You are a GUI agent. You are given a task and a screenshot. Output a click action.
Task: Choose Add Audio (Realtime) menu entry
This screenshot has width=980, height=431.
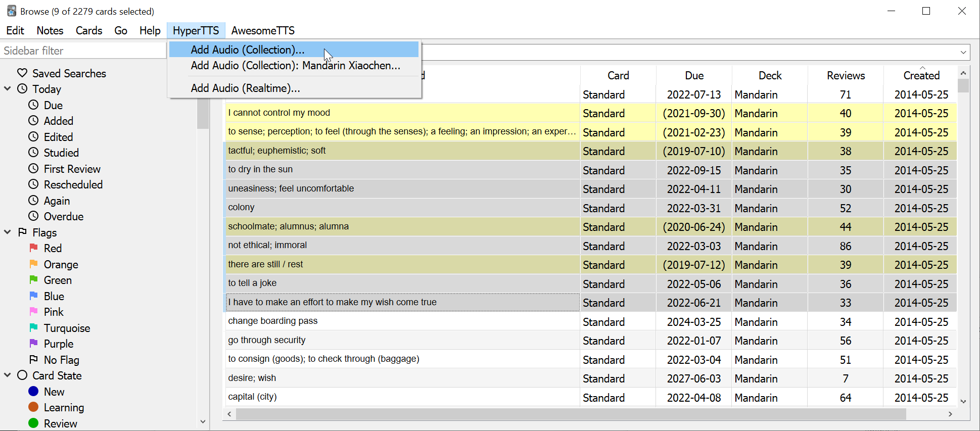[246, 88]
